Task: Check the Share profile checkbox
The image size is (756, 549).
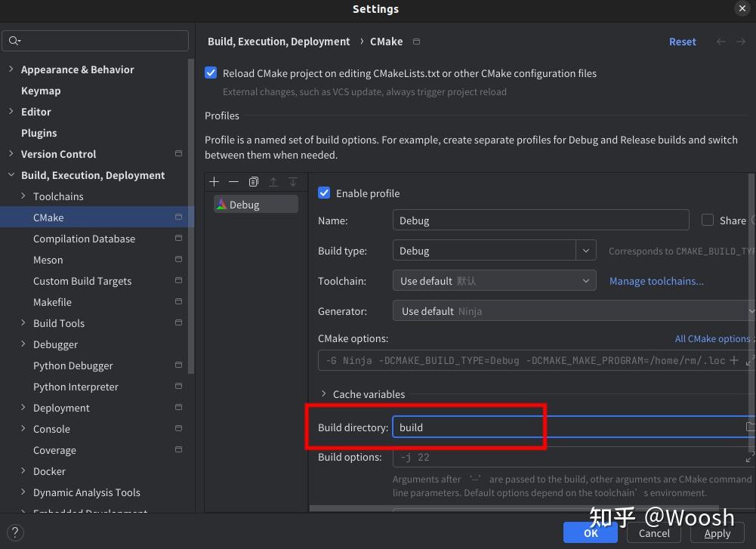Action: pyautogui.click(x=708, y=221)
